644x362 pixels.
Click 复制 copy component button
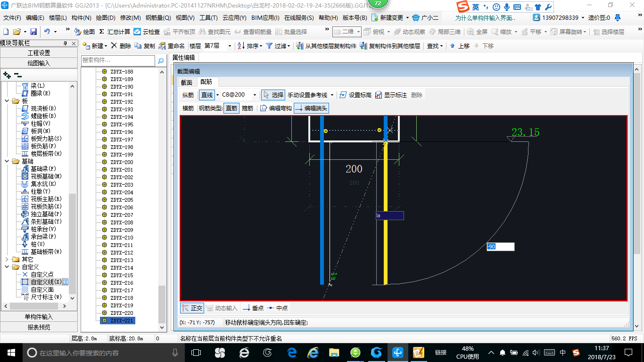click(145, 46)
